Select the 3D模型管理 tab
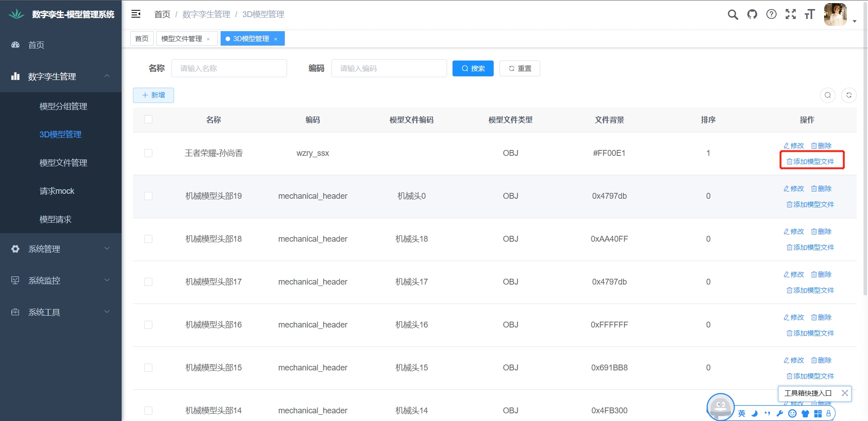The width and height of the screenshot is (868, 421). pos(251,38)
